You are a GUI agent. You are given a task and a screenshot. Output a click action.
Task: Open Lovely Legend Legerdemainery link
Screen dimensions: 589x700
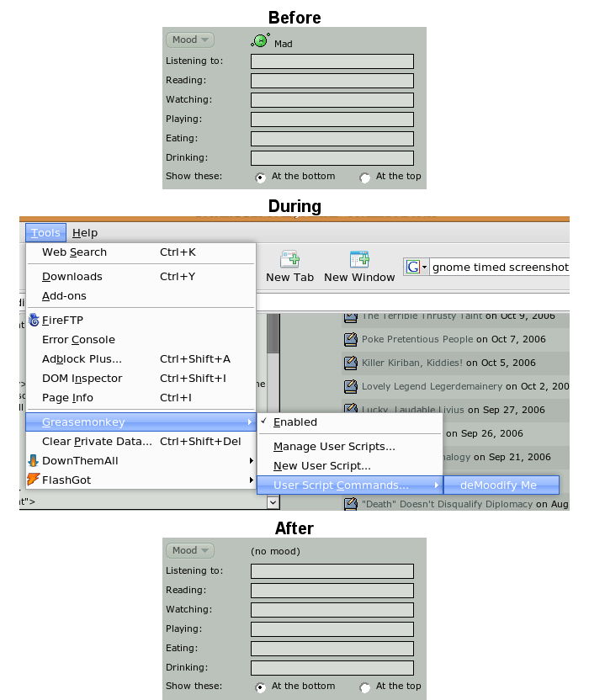[432, 387]
